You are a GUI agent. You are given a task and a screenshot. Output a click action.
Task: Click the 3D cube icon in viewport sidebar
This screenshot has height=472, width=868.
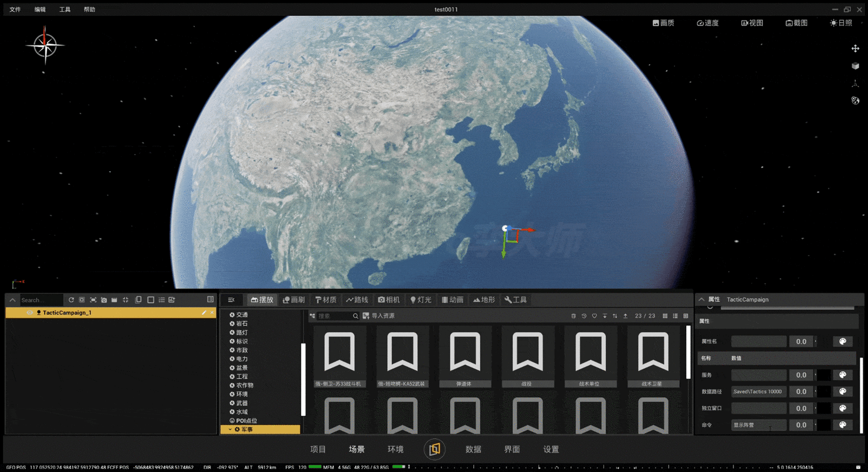click(x=855, y=66)
